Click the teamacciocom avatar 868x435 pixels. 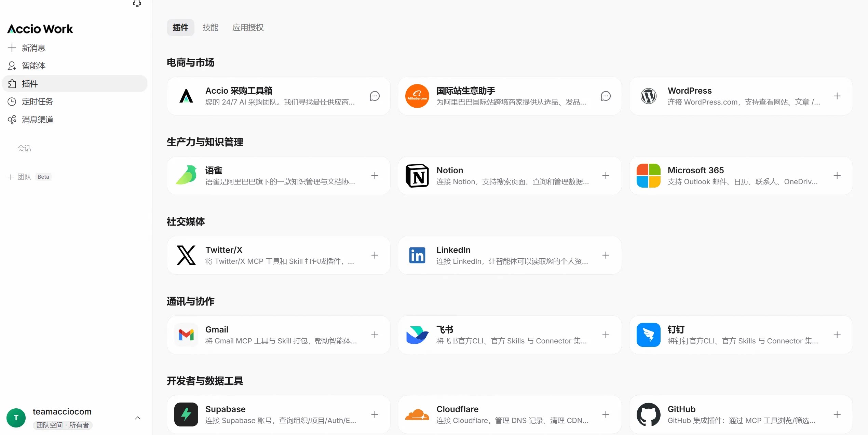point(16,418)
